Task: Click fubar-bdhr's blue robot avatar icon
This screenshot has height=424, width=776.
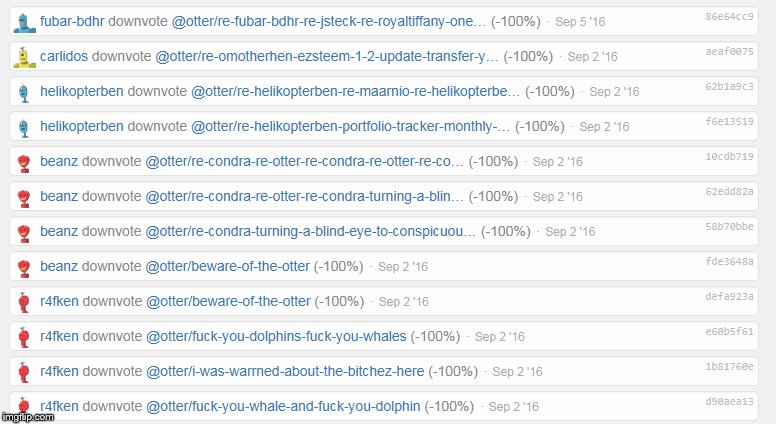Action: (x=24, y=23)
